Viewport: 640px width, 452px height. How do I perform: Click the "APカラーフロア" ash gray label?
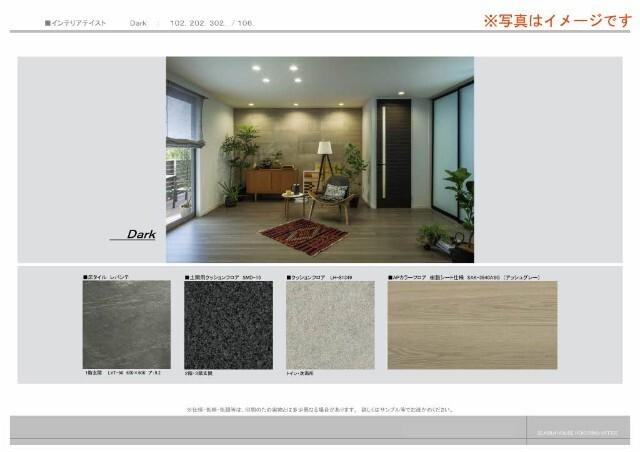pyautogui.click(x=464, y=277)
